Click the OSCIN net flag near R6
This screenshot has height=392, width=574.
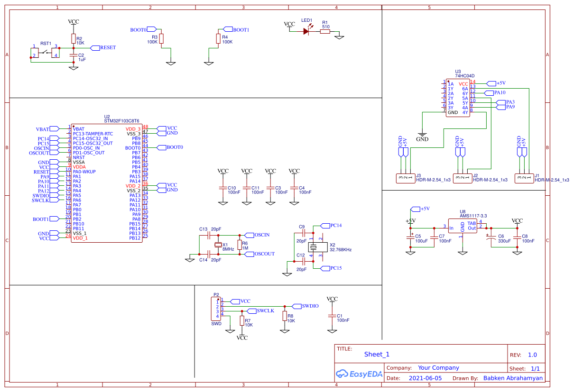[258, 235]
